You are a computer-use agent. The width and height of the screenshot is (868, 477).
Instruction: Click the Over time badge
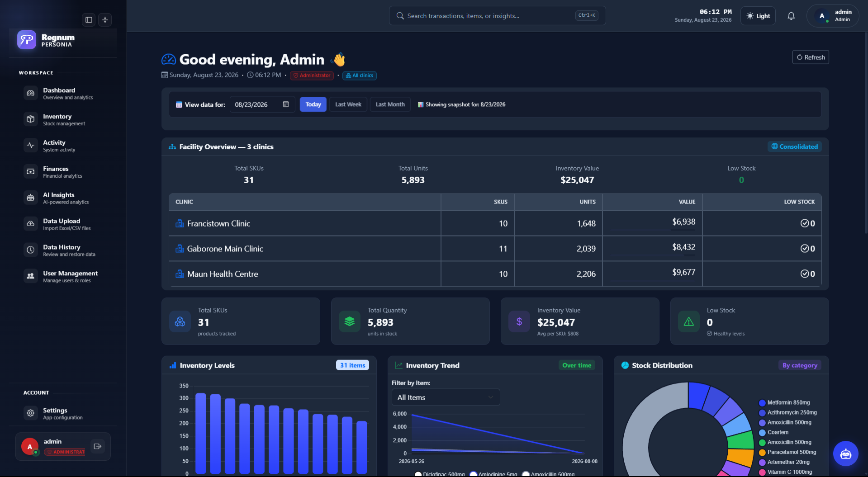pyautogui.click(x=577, y=365)
